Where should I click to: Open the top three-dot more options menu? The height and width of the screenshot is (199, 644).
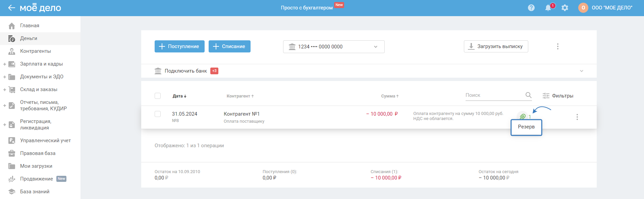pyautogui.click(x=558, y=46)
